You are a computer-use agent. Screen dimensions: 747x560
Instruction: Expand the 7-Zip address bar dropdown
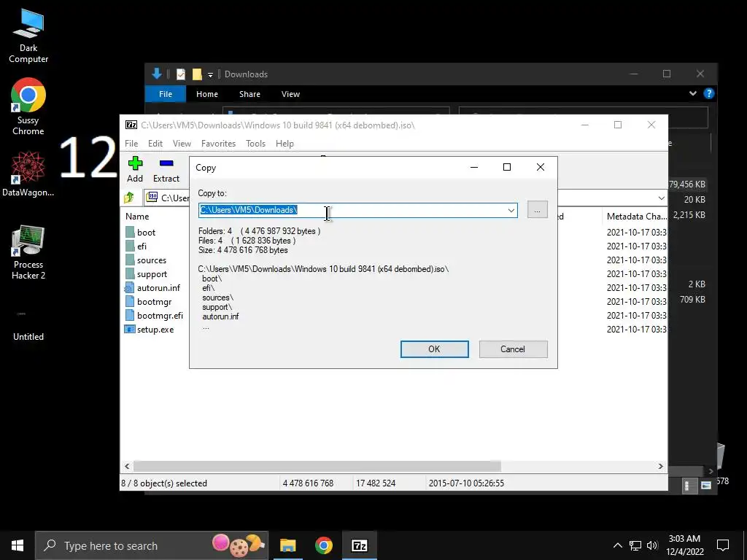point(661,198)
